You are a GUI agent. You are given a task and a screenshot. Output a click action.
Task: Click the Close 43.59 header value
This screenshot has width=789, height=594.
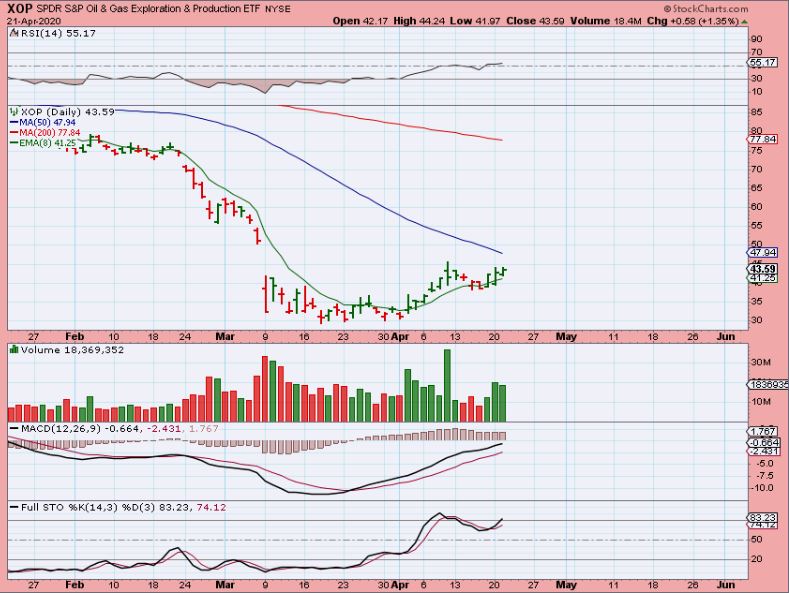(535, 21)
